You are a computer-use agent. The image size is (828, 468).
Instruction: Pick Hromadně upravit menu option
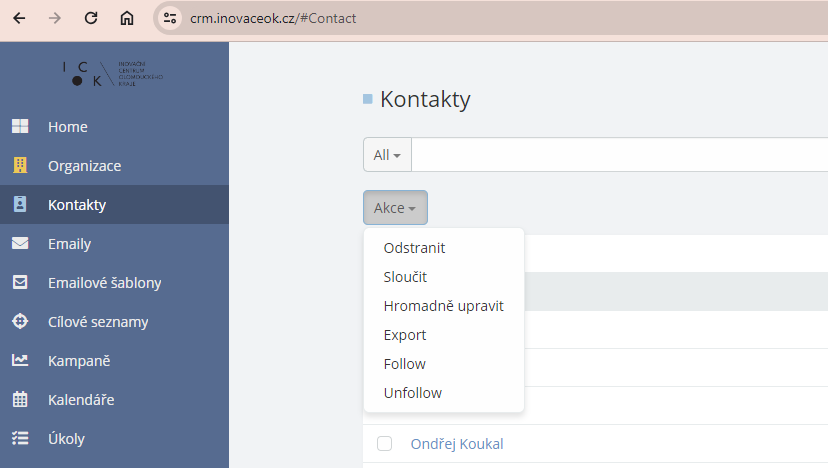tap(443, 306)
